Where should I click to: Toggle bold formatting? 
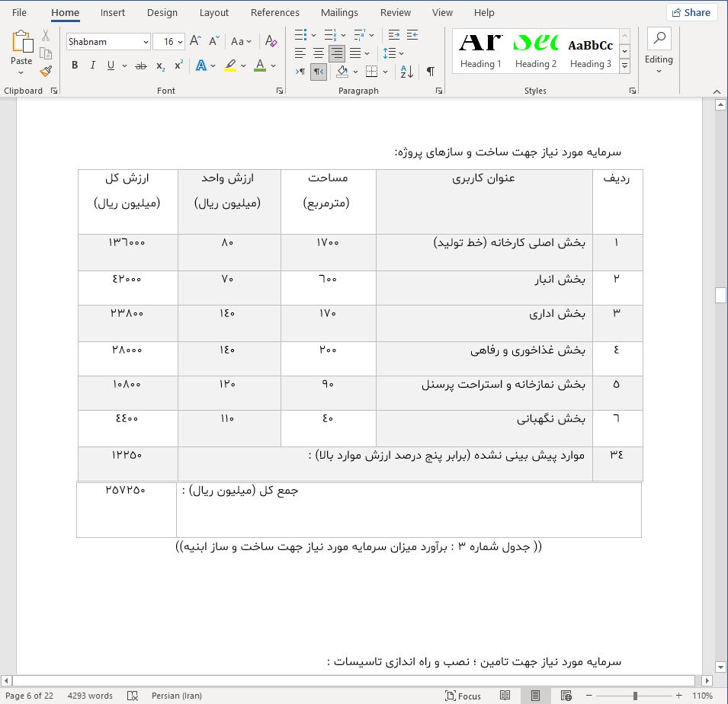point(75,66)
